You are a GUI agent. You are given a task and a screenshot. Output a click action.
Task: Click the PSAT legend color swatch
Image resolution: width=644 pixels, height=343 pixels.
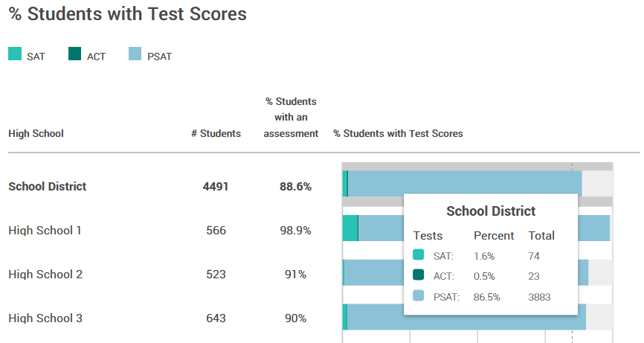point(135,54)
